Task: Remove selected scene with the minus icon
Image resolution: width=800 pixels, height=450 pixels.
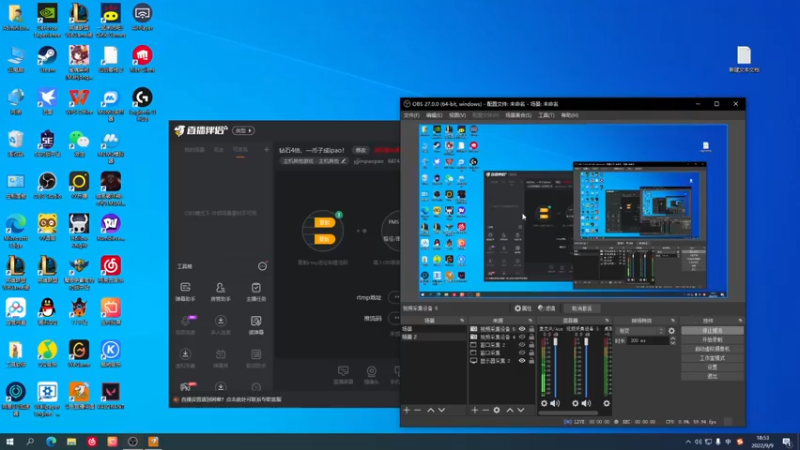Action: pyautogui.click(x=417, y=410)
